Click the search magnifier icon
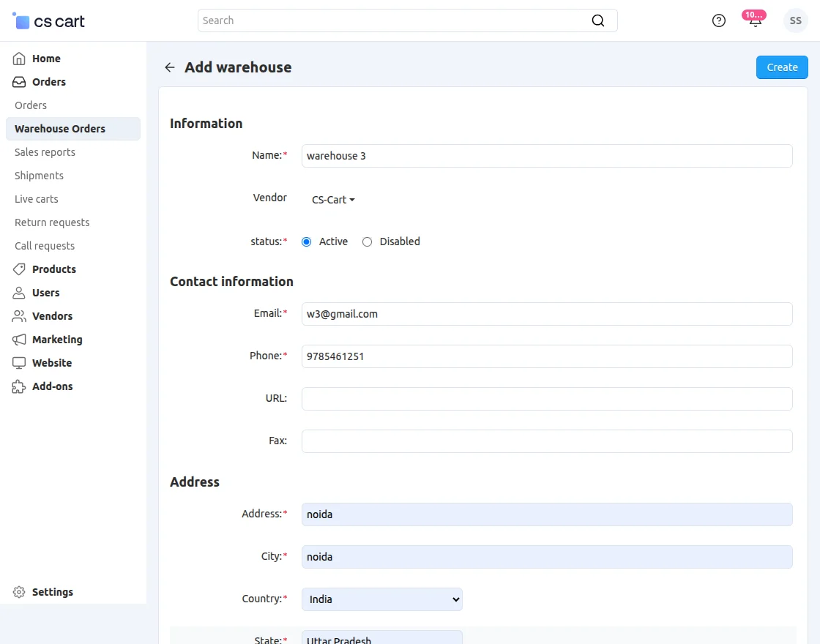Image resolution: width=820 pixels, height=644 pixels. click(598, 20)
